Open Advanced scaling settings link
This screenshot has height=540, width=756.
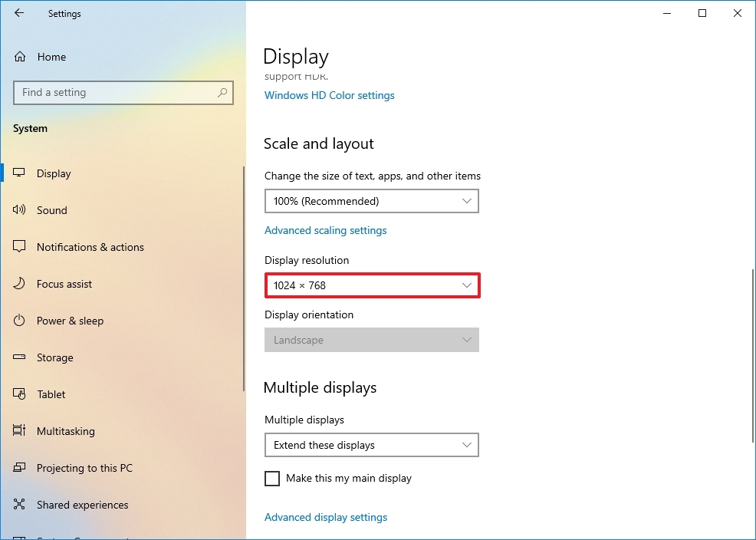point(325,230)
